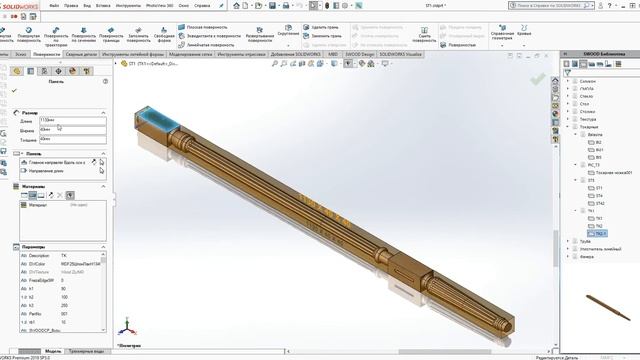Click the New document icon
Image resolution: width=640 pixels, height=360 pixels.
tap(245, 5)
